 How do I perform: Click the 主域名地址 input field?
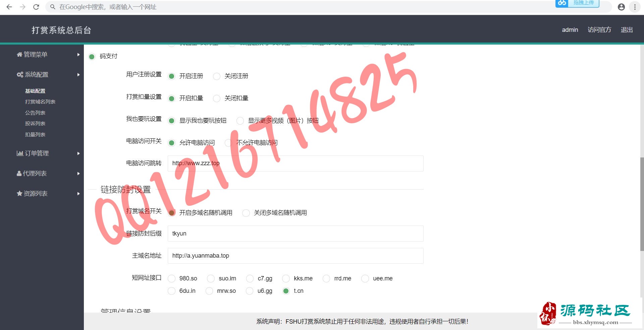pos(296,256)
